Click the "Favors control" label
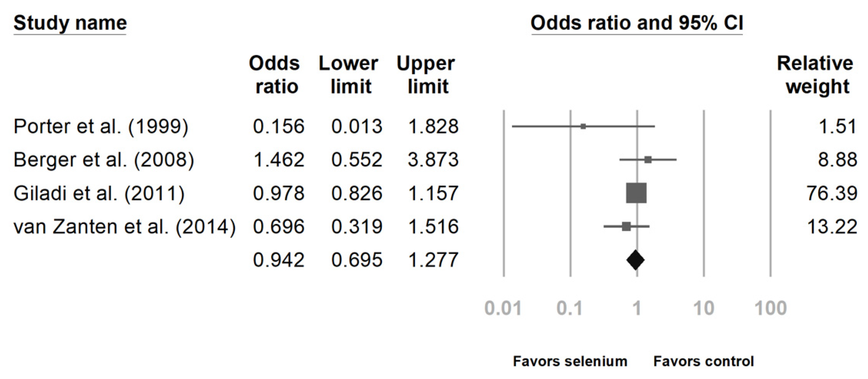868x379 pixels. click(703, 361)
